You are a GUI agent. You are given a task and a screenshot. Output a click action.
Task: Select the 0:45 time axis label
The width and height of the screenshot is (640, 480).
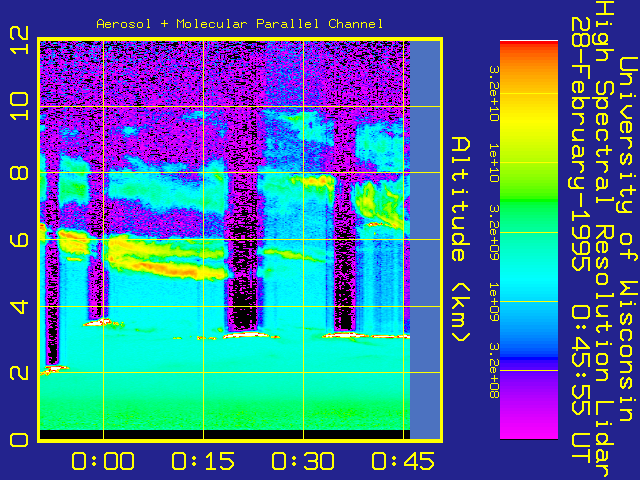(403, 461)
